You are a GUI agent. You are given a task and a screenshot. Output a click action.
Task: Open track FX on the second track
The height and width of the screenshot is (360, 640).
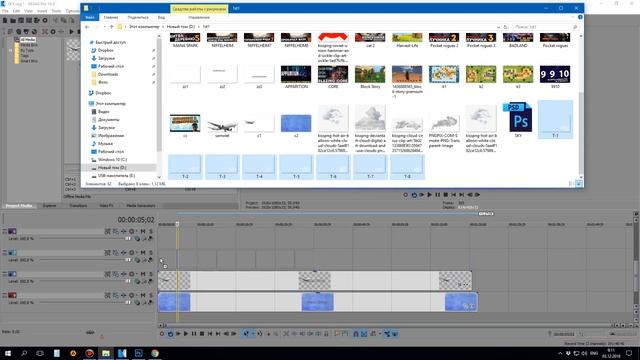click(x=124, y=253)
